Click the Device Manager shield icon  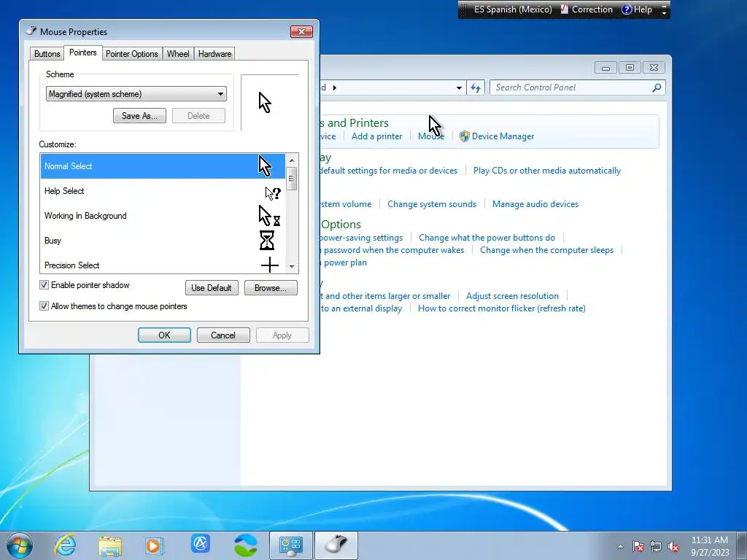click(x=465, y=136)
